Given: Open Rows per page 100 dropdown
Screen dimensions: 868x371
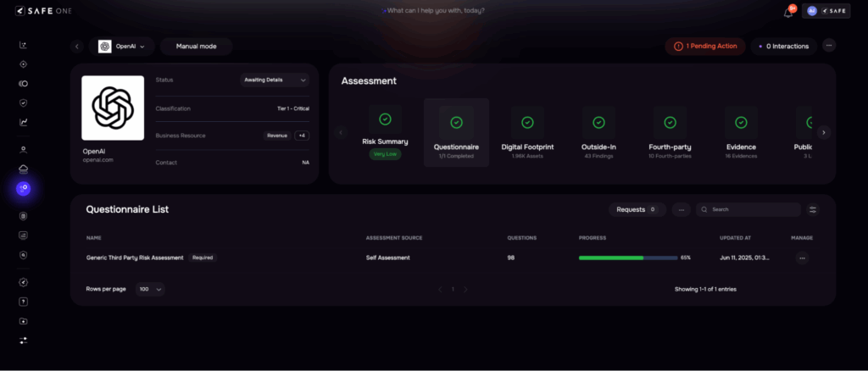Looking at the screenshot, I should (x=150, y=289).
